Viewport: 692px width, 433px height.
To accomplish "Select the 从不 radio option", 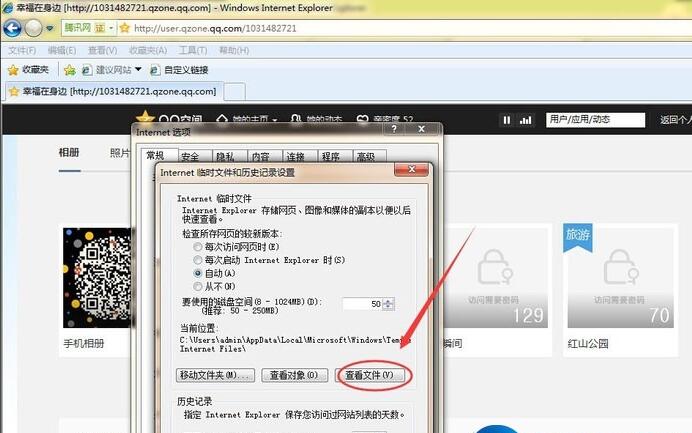I will click(197, 285).
